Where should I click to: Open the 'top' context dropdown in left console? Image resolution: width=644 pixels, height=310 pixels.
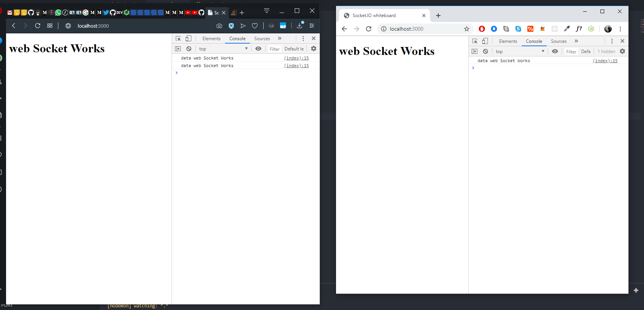pos(223,49)
